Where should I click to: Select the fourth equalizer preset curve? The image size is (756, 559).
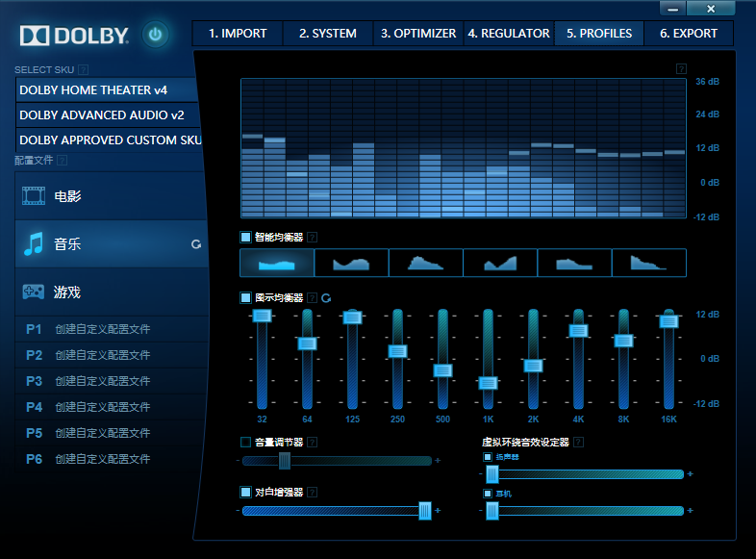500,263
